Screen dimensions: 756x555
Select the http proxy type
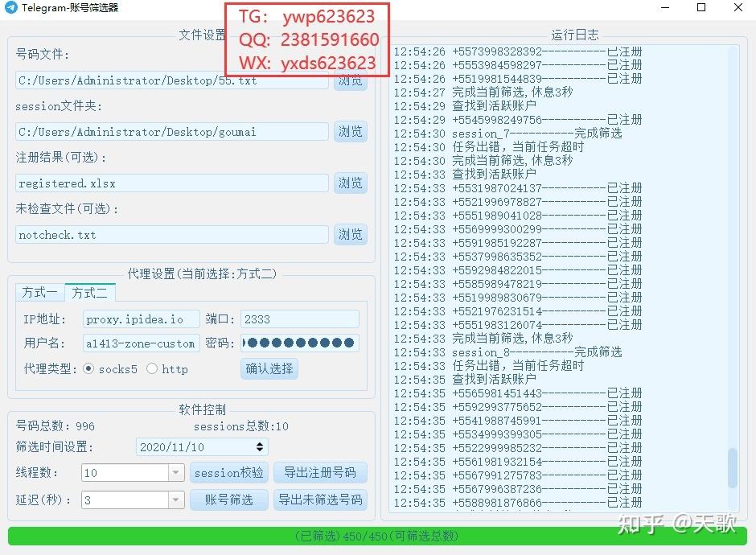point(152,369)
